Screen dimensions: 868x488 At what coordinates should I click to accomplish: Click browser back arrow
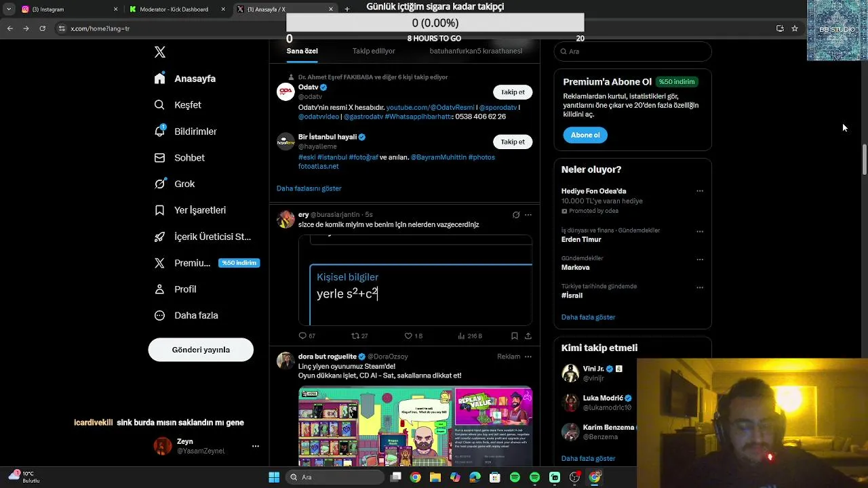tap(9, 28)
